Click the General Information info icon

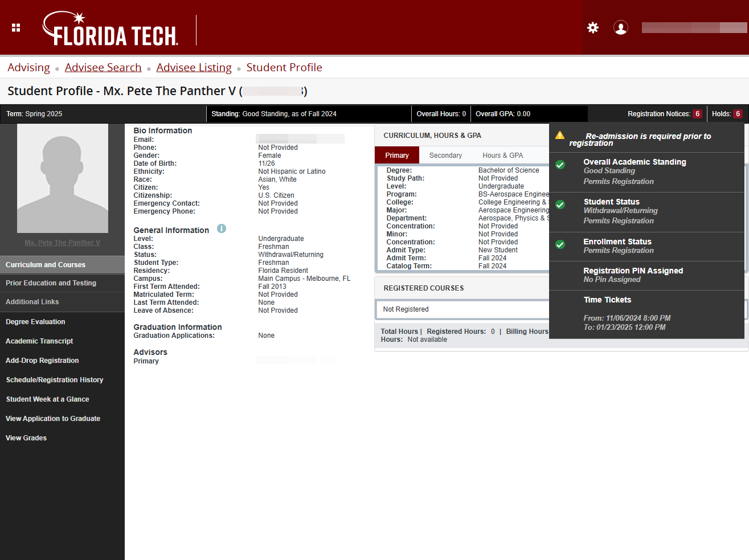[222, 228]
